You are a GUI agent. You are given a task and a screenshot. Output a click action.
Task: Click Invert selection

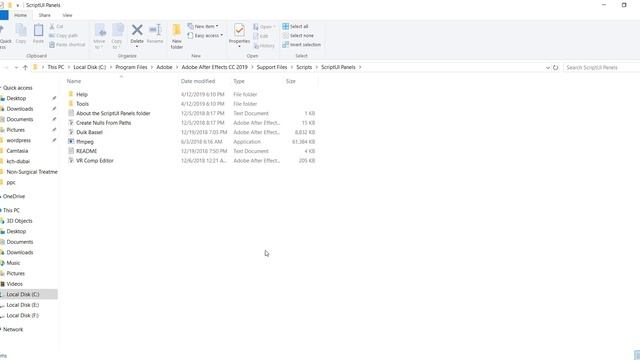pyautogui.click(x=301, y=44)
